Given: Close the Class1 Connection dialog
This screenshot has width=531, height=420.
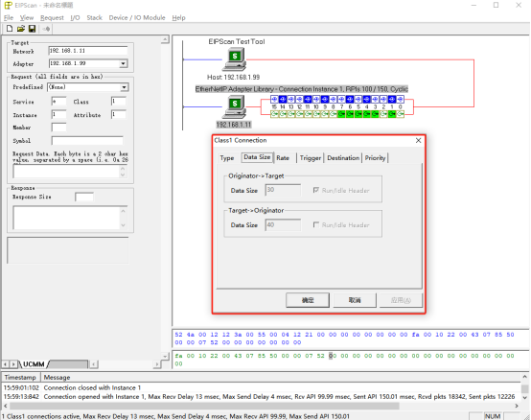Looking at the screenshot, I should (418, 140).
